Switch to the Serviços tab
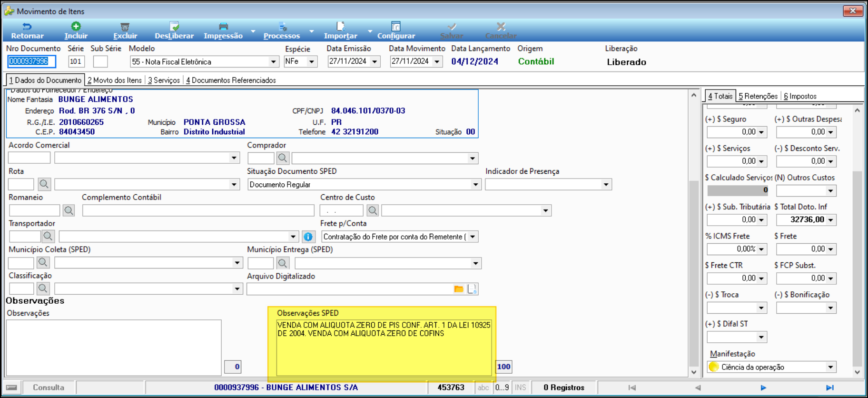The width and height of the screenshot is (868, 398). [164, 80]
